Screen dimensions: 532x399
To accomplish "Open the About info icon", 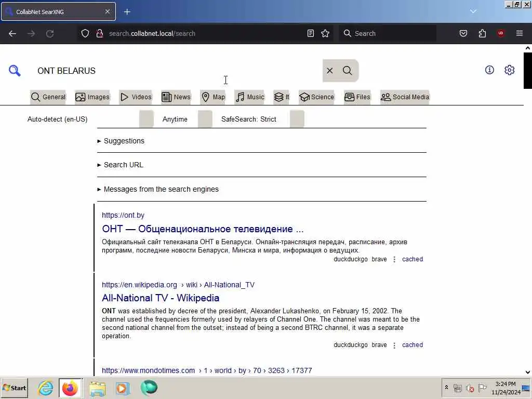I will coord(489,70).
